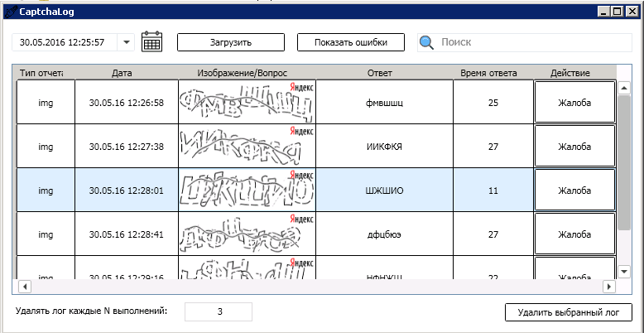
Task: Minimize the CaptchaLog window
Action: point(603,12)
